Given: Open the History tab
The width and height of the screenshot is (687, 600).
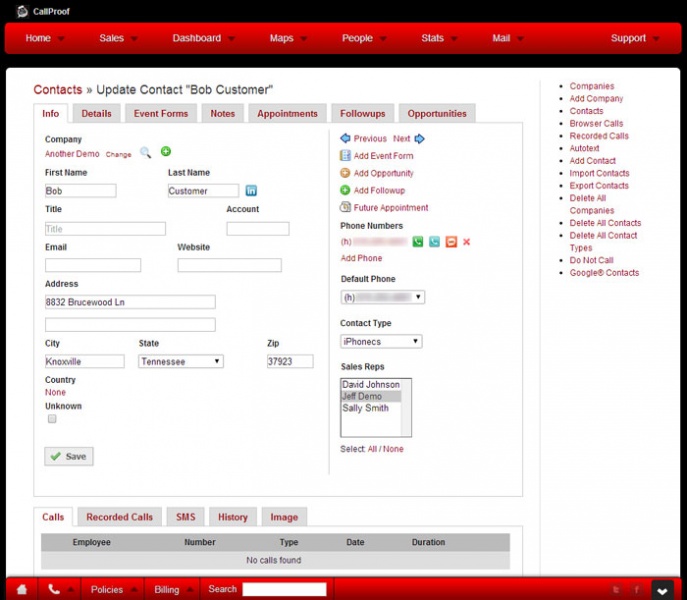Looking at the screenshot, I should [x=233, y=517].
